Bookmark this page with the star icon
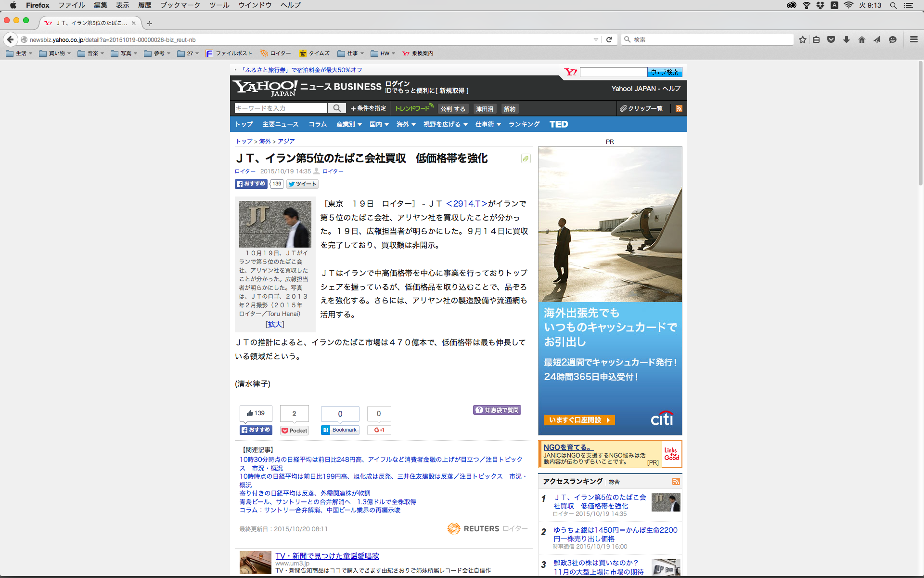Viewport: 924px width, 578px height. point(802,39)
